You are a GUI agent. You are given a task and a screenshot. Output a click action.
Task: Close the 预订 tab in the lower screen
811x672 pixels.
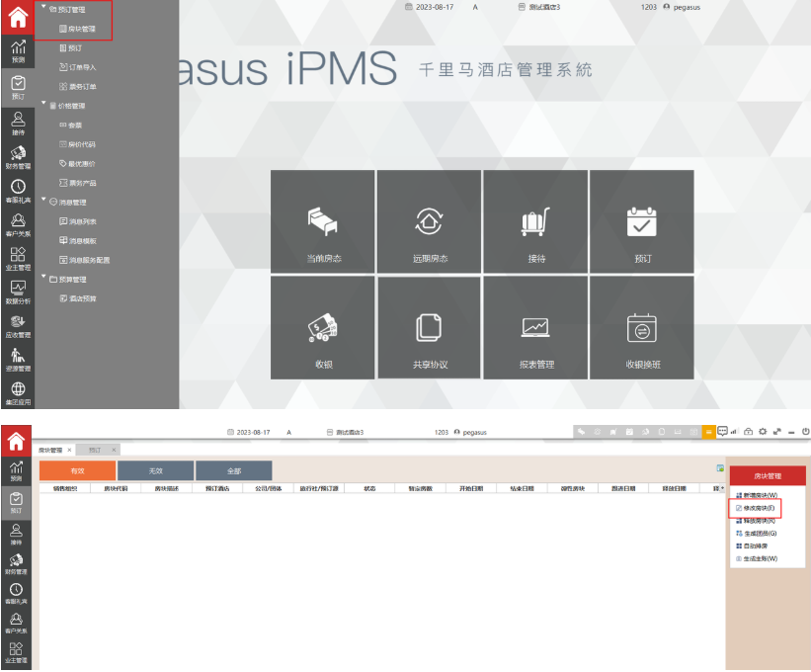click(114, 450)
